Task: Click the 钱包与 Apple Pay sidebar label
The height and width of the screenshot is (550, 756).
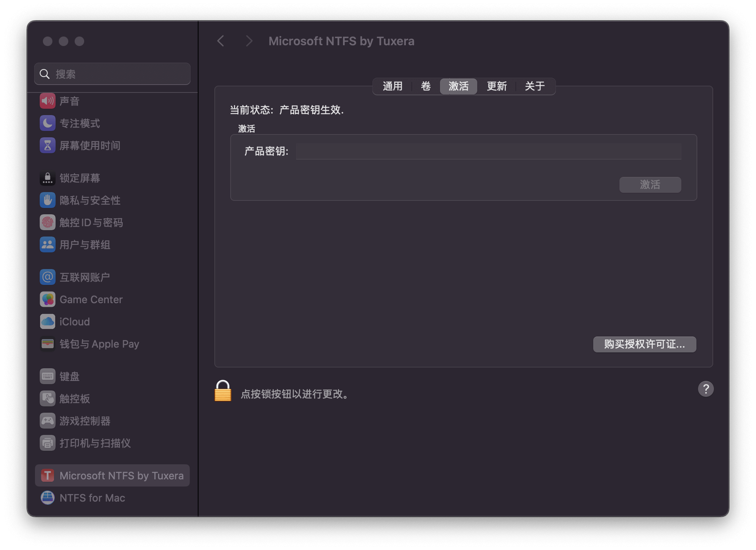Action: pos(99,344)
